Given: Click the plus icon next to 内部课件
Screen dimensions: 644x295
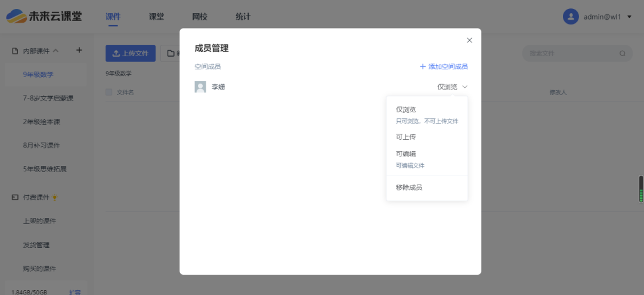Looking at the screenshot, I should coord(79,51).
